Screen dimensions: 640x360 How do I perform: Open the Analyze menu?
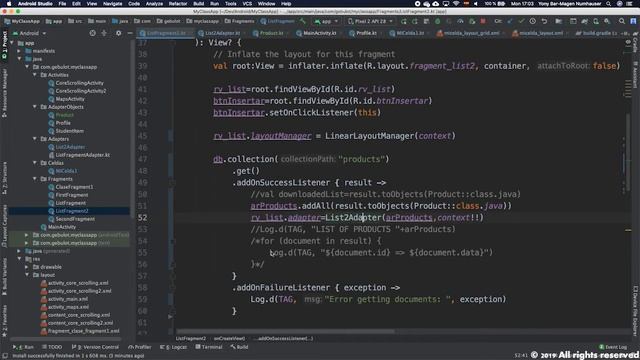(x=154, y=4)
